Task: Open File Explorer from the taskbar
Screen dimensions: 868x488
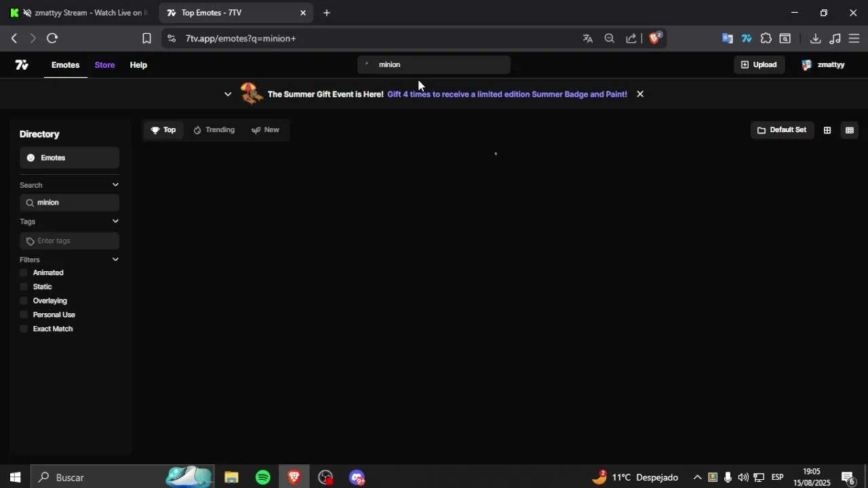Action: pos(231,478)
